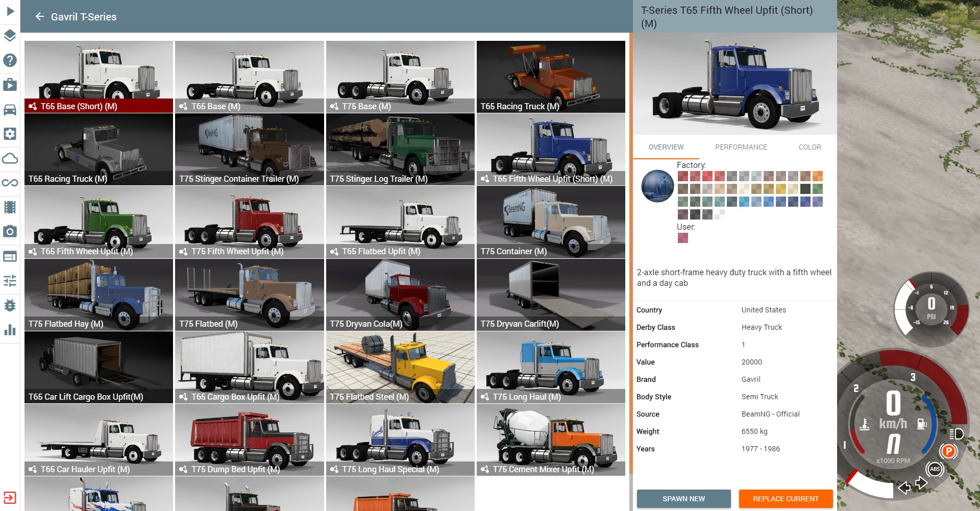Select the T65 Car Hauler Upfit thumbnail

pyautogui.click(x=99, y=440)
